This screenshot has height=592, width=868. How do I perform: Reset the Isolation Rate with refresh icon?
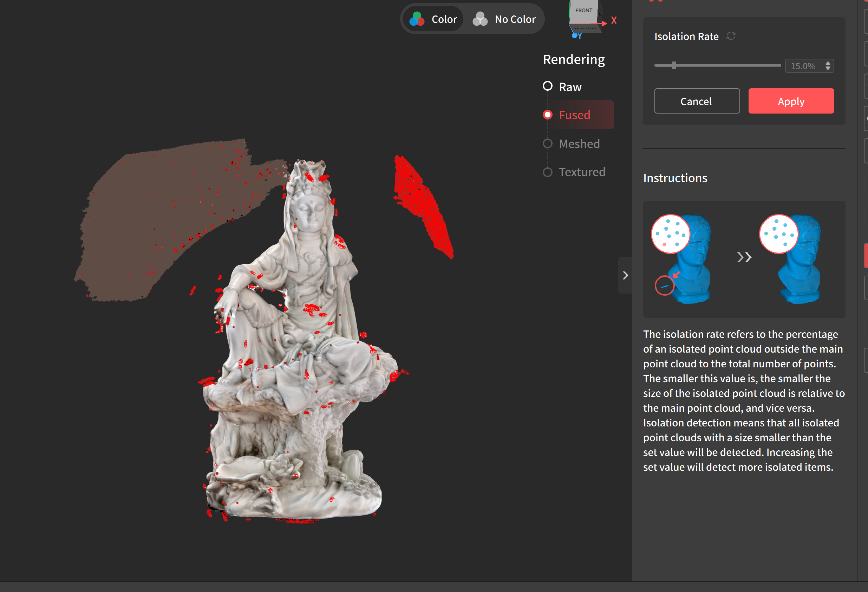[x=731, y=36]
